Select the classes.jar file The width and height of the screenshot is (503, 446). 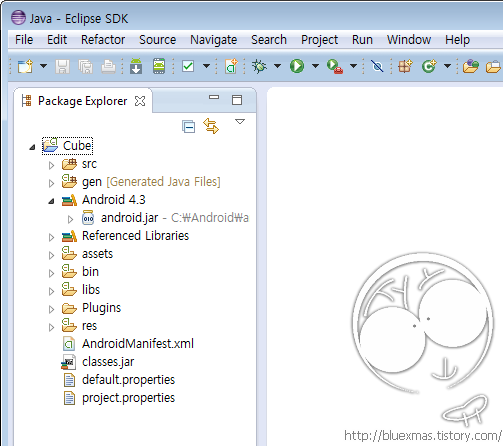[98, 362]
